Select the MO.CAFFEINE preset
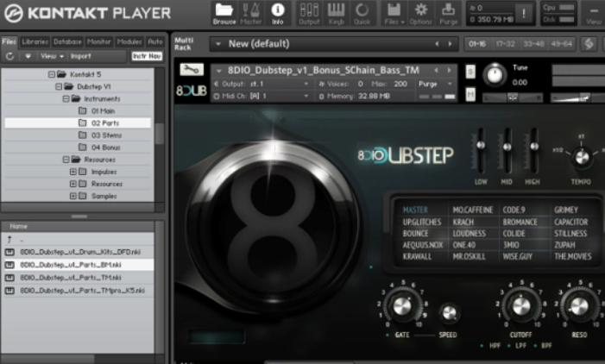 point(473,210)
